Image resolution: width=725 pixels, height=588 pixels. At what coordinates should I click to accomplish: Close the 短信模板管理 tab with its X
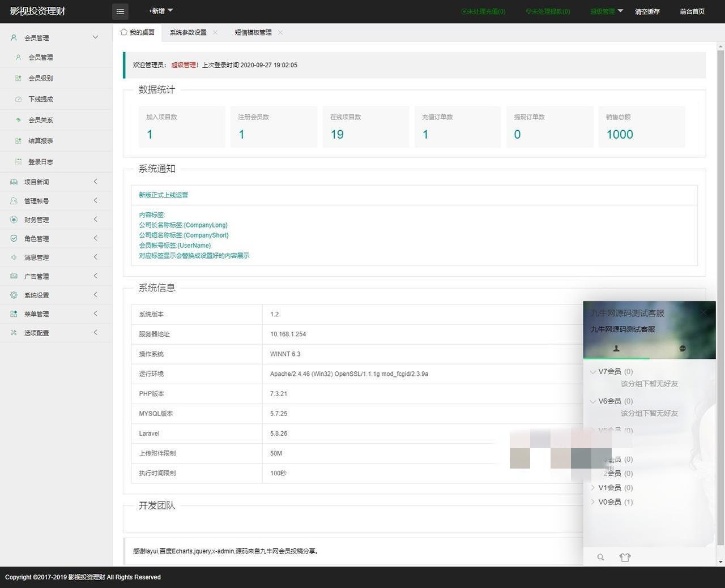coord(280,32)
